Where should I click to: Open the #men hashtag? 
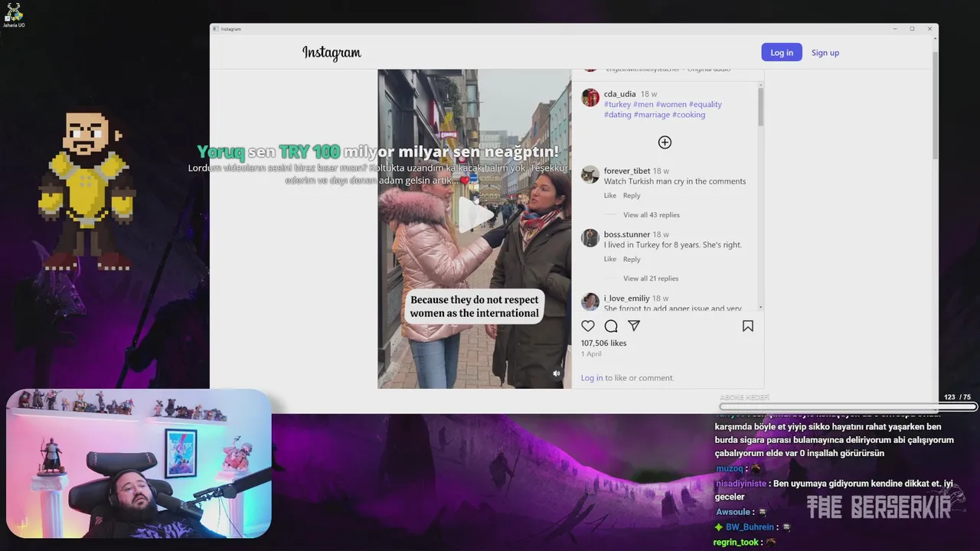[x=643, y=105]
